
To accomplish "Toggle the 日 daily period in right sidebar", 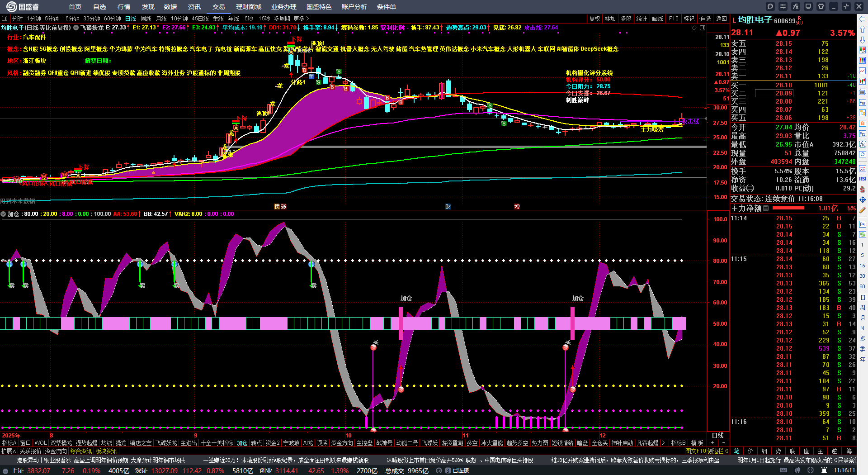I will coord(863,297).
